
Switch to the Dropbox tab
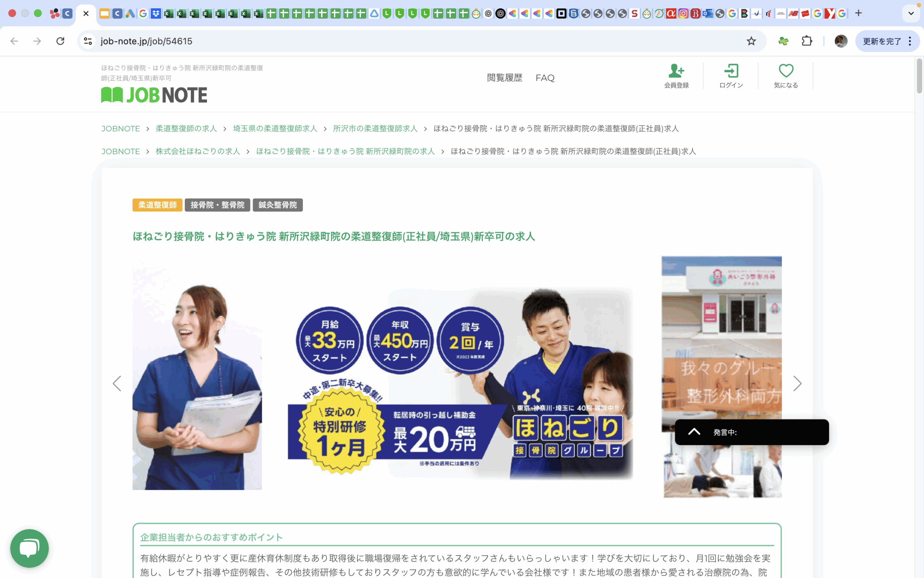click(x=156, y=13)
